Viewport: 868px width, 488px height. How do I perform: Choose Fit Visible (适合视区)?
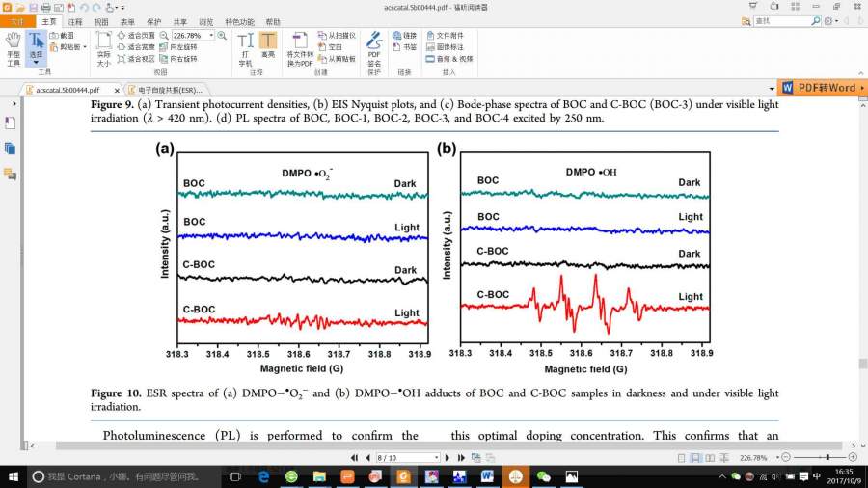[136, 59]
